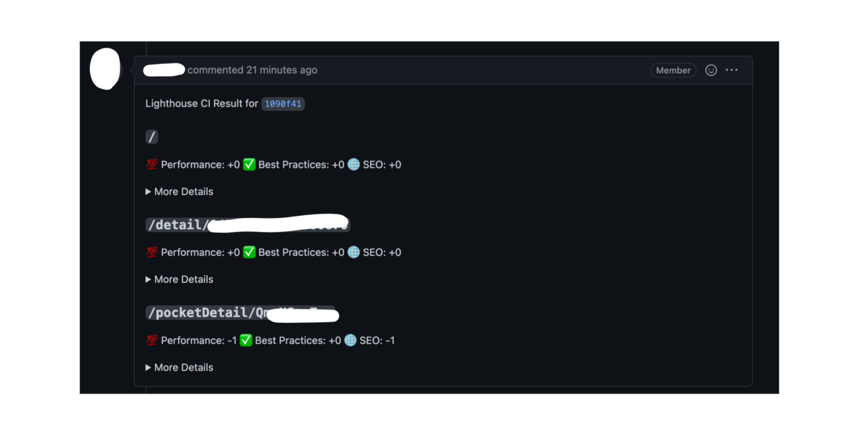Click the /pocketDetail/ route heading
The width and height of the screenshot is (868, 435).
click(205, 313)
